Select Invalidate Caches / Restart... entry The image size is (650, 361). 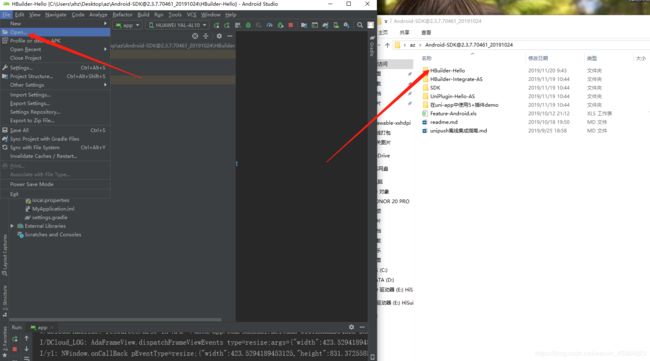pos(55,156)
